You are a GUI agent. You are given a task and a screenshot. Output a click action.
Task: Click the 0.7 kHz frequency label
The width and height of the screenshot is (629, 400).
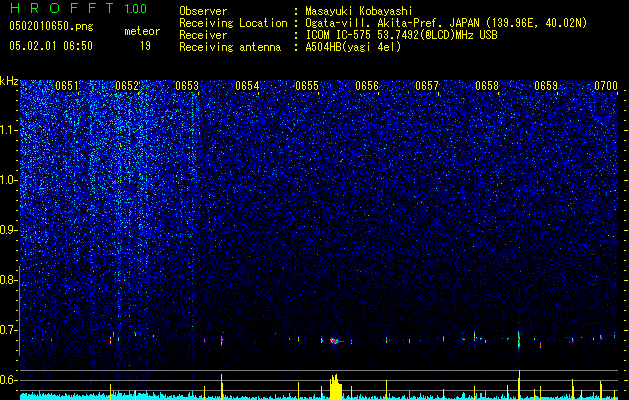click(9, 330)
